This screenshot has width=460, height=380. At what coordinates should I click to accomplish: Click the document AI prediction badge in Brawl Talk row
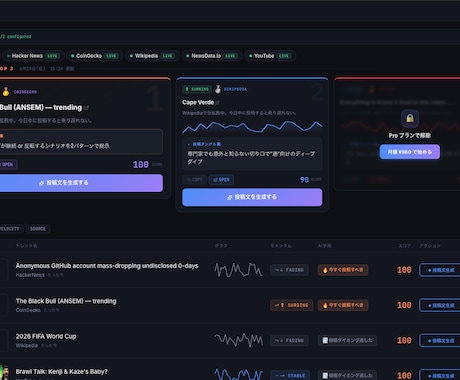347,375
